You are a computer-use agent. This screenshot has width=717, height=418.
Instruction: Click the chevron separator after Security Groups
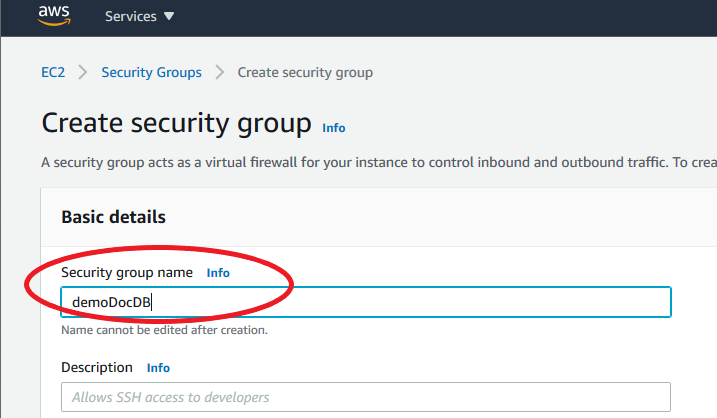click(219, 72)
